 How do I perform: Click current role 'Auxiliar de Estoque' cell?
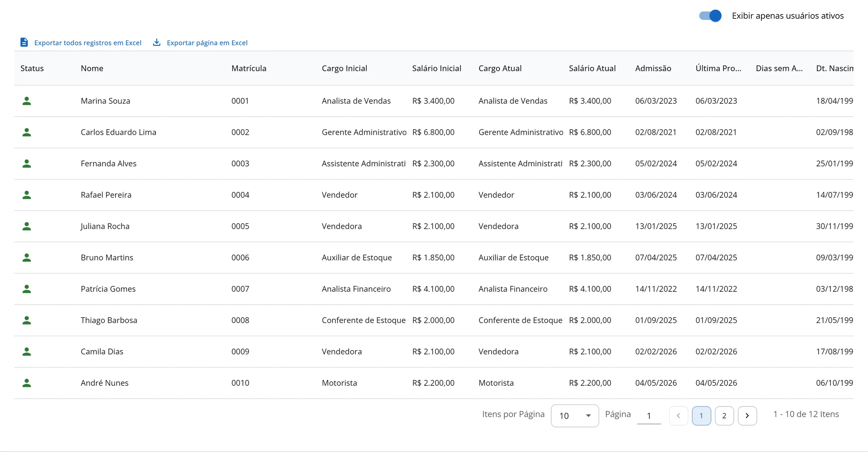pyautogui.click(x=514, y=257)
